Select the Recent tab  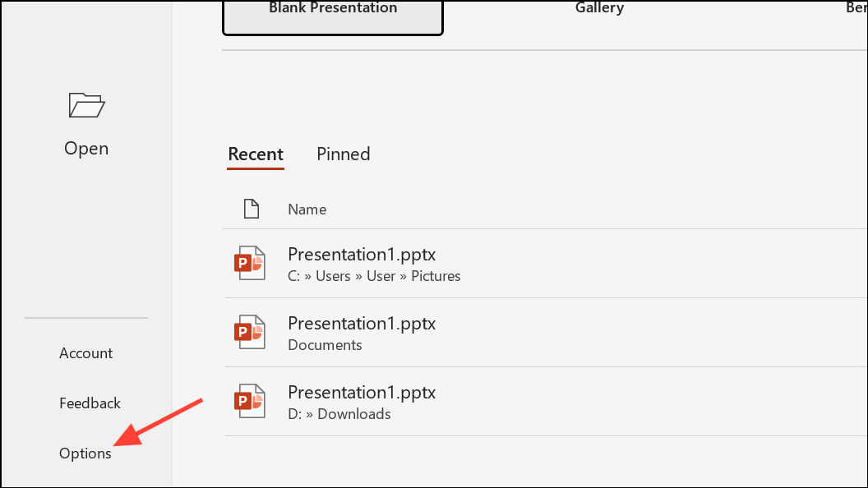(256, 154)
